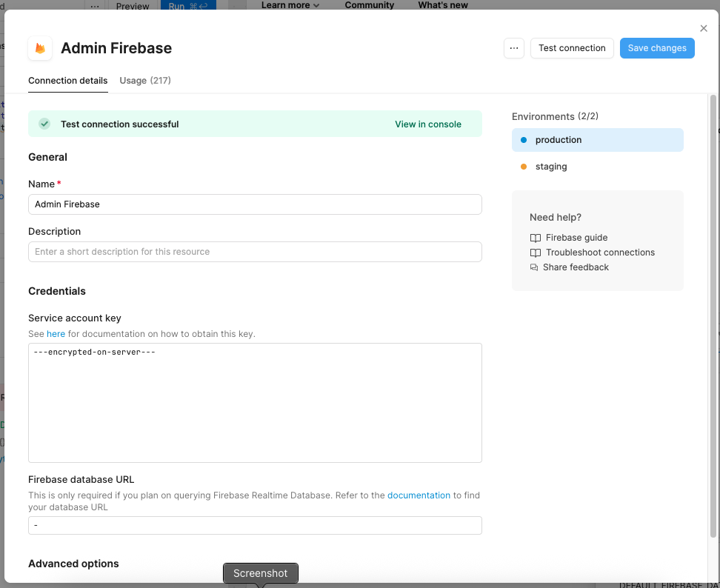Open the Firebase guide help link
Viewport: 720px width, 588px height.
[576, 238]
